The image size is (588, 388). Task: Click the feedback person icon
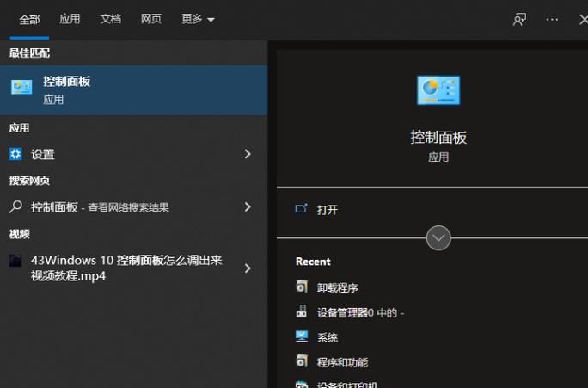[x=519, y=20]
